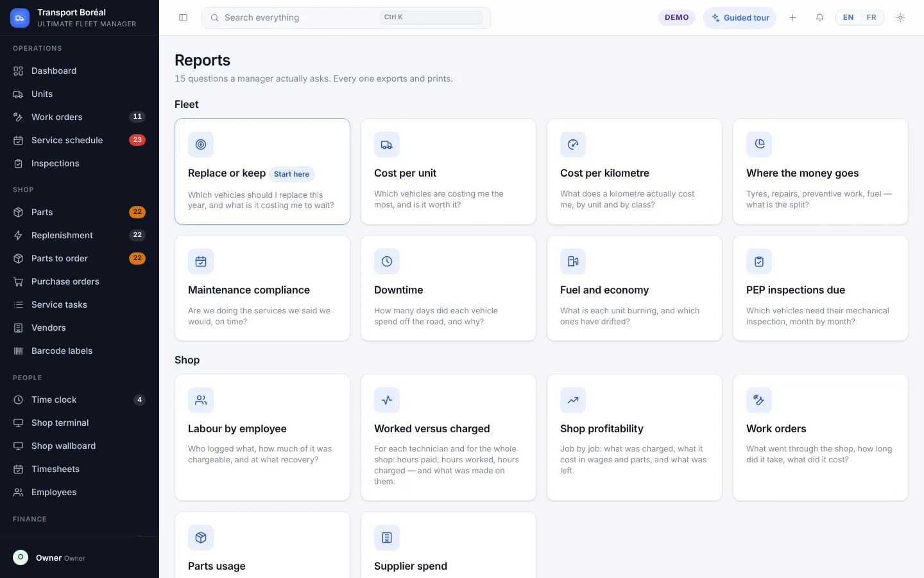Screen dimensions: 924x578
Task: Click the Where the money goes pie icon
Action: pyautogui.click(x=759, y=144)
